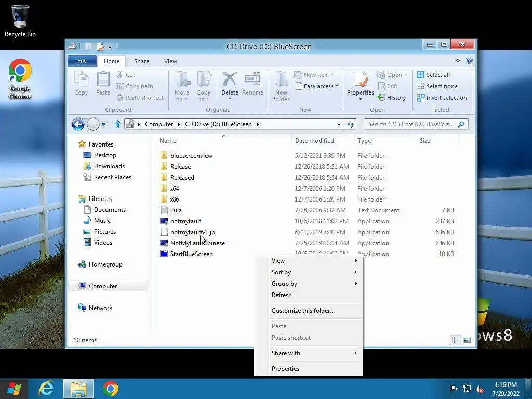Click the History icon in Open group

[x=381, y=97]
